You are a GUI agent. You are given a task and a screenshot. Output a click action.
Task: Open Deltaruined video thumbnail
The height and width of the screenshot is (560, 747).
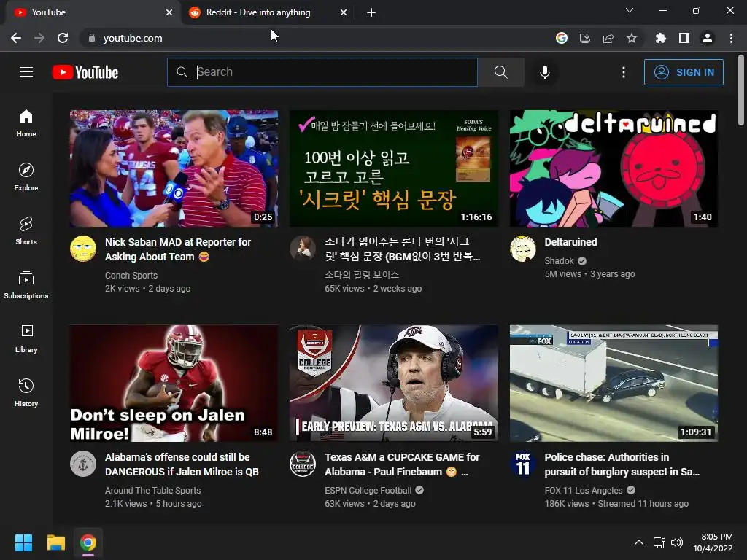tap(614, 168)
